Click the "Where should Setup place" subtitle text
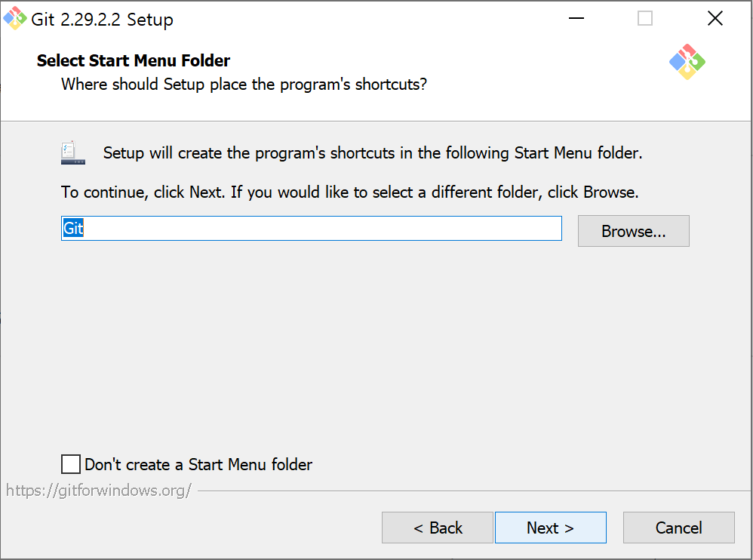Viewport: 753px width, 560px height. 244,85
